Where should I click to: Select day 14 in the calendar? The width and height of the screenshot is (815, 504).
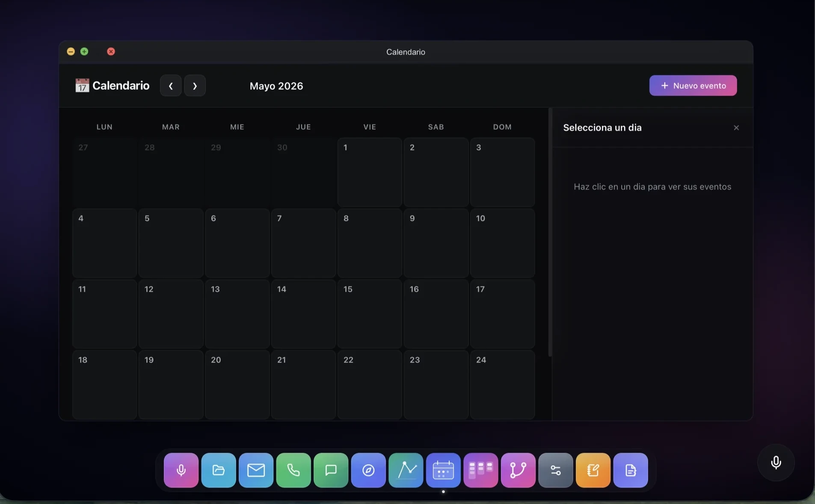(x=303, y=314)
